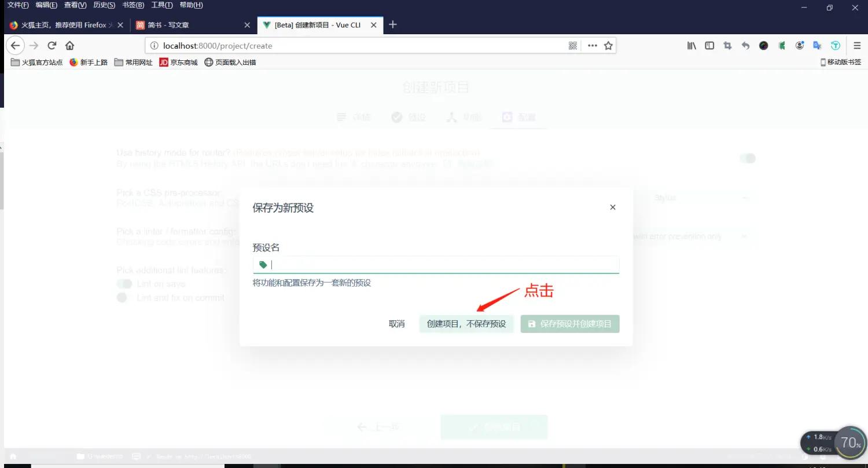
Task: Toggle the sidebar view icon
Action: tap(709, 46)
